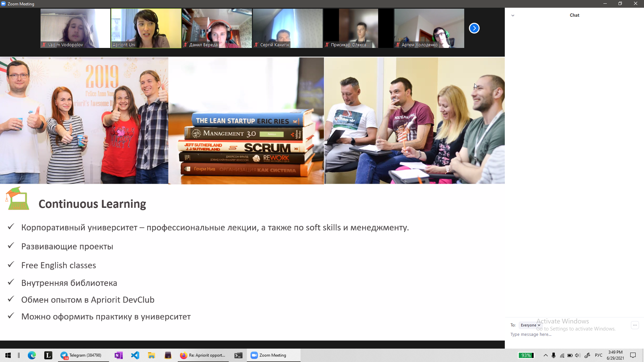Open Task View in taskbar

[x=19, y=355]
